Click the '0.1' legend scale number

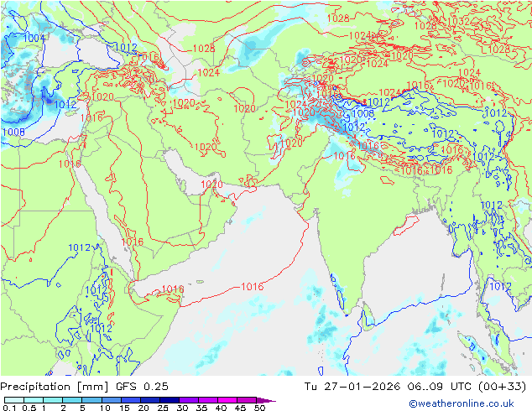pyautogui.click(x=8, y=408)
